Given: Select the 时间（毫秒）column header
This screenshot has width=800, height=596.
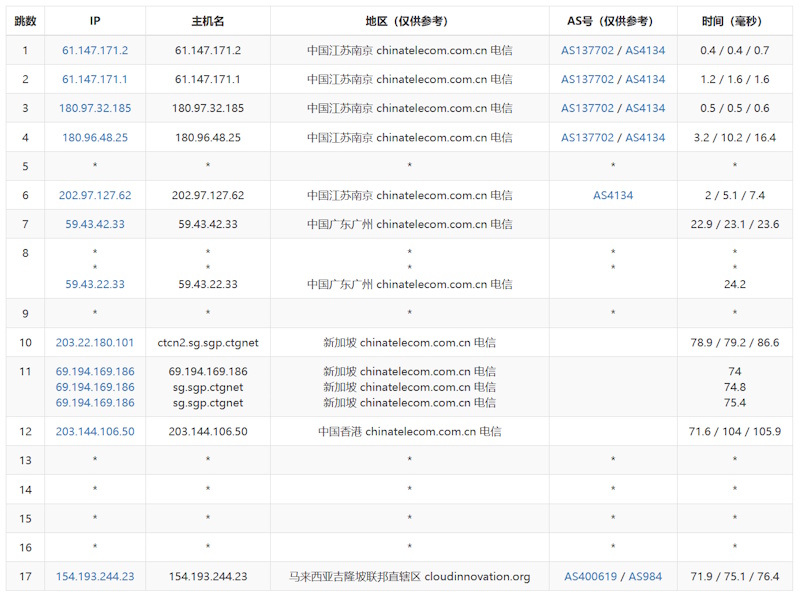Looking at the screenshot, I should [735, 21].
